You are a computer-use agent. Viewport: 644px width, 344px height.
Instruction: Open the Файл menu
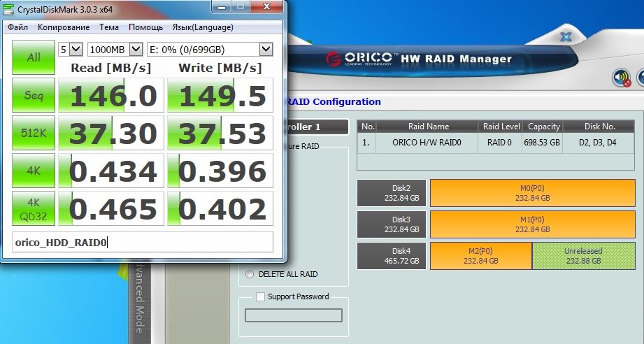17,27
